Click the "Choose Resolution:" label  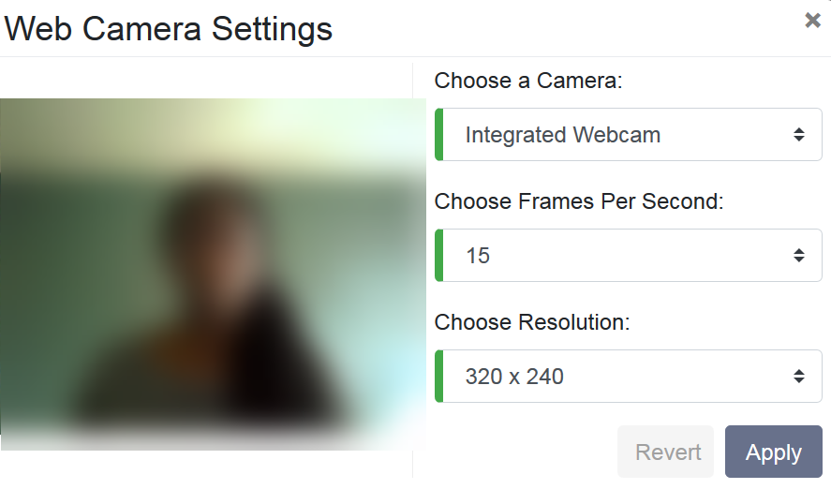pyautogui.click(x=532, y=322)
